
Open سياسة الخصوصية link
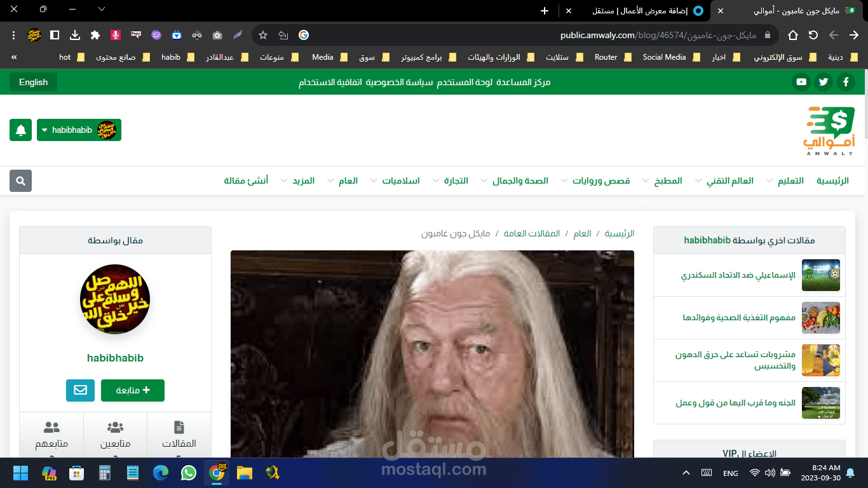[399, 82]
